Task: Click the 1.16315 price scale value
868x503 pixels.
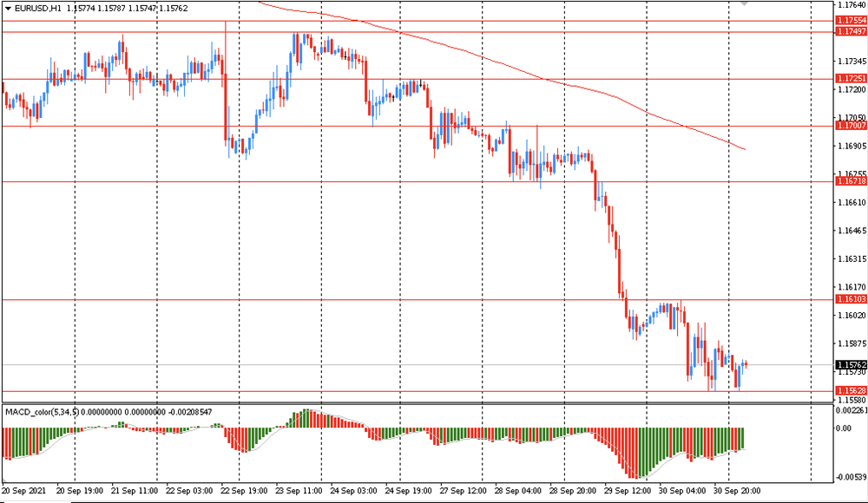Action: click(x=852, y=259)
